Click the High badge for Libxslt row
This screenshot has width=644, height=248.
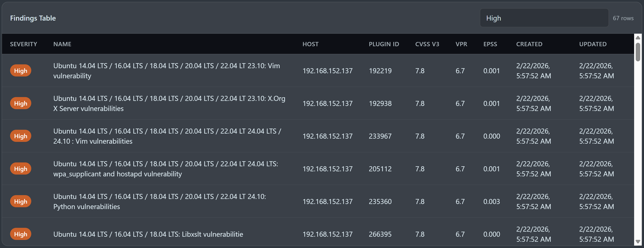(x=21, y=234)
